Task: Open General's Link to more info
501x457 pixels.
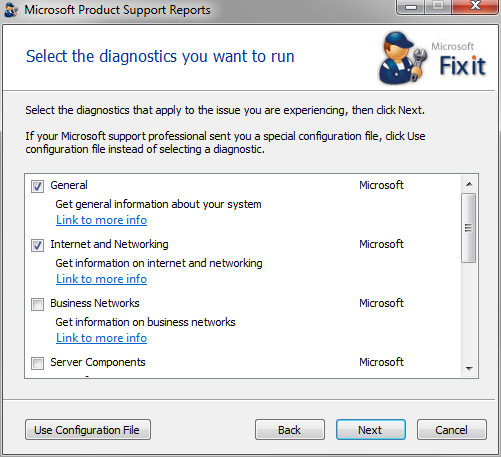Action: point(101,220)
